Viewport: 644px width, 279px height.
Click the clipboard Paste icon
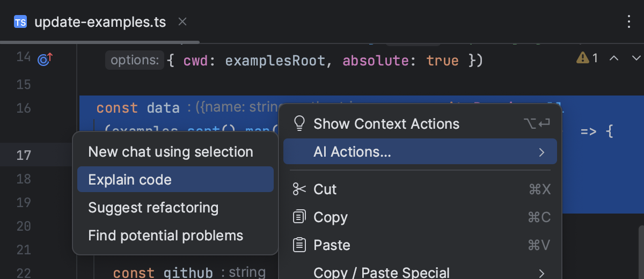point(299,245)
